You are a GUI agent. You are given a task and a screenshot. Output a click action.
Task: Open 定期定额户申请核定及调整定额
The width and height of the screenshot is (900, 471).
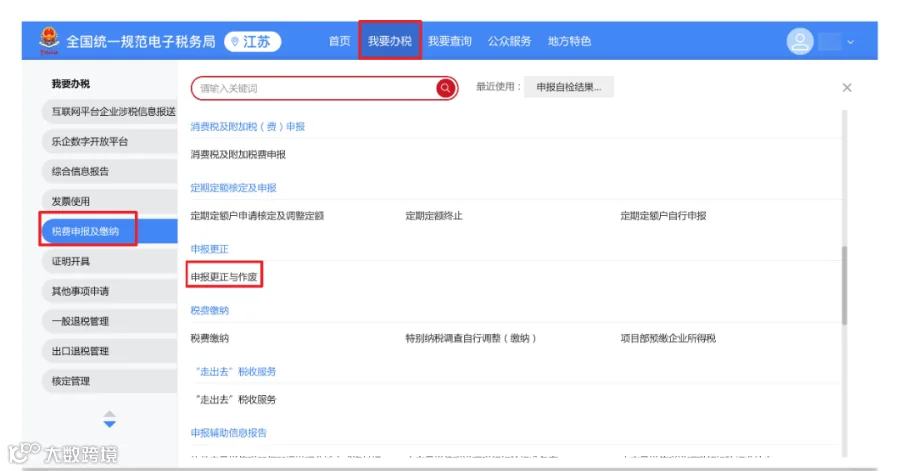(x=257, y=216)
